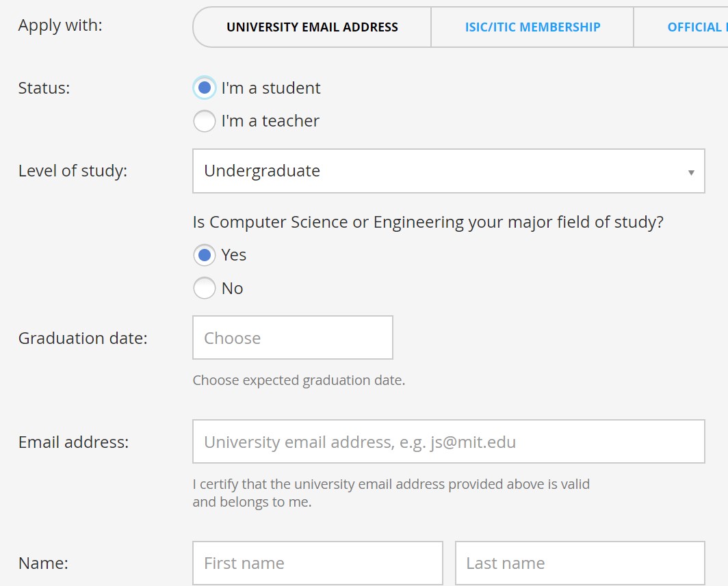Click the "Level of study:" field label
This screenshot has height=586, width=728.
click(73, 171)
